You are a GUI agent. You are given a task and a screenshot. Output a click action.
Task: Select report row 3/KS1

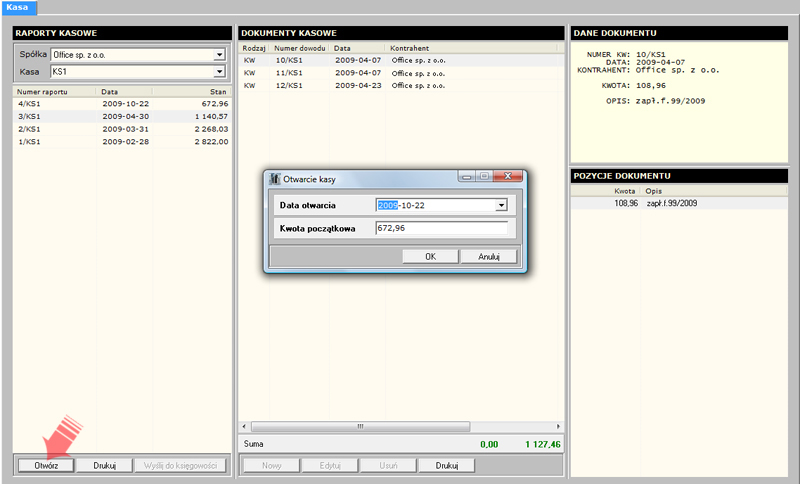(122, 116)
